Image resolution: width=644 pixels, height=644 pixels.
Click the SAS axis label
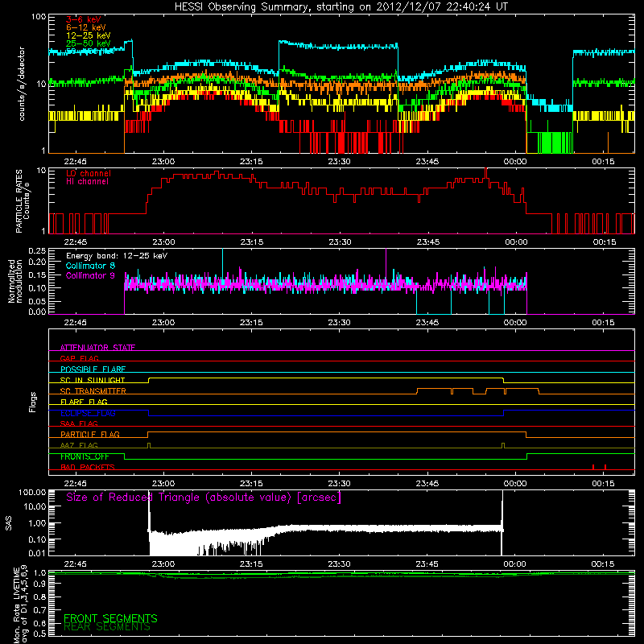9,522
